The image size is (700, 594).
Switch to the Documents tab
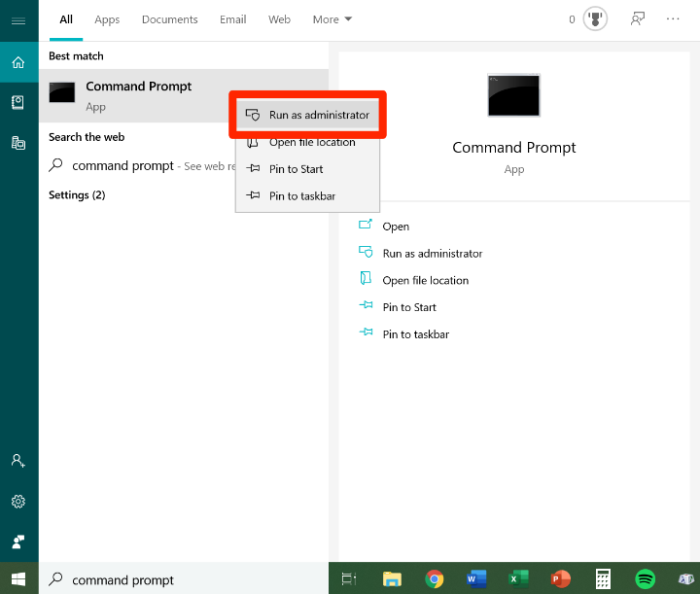[169, 19]
